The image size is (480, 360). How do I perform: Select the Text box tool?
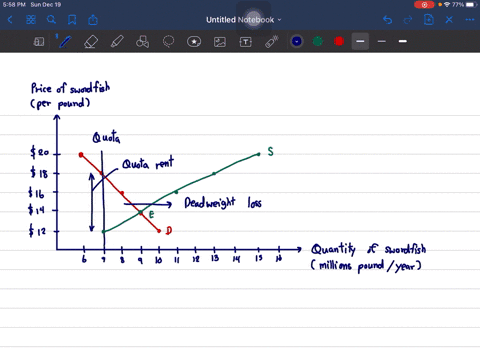click(246, 42)
